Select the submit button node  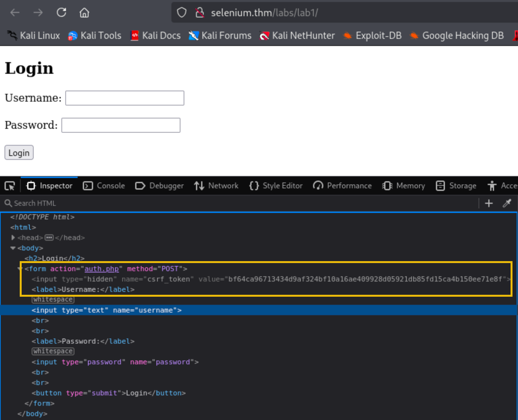pos(109,393)
